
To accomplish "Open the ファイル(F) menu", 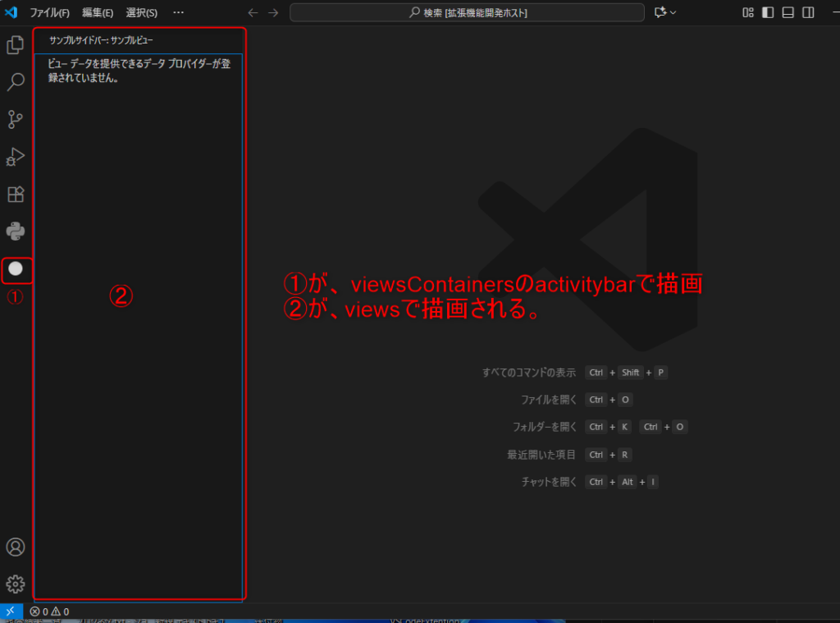I will (x=49, y=13).
